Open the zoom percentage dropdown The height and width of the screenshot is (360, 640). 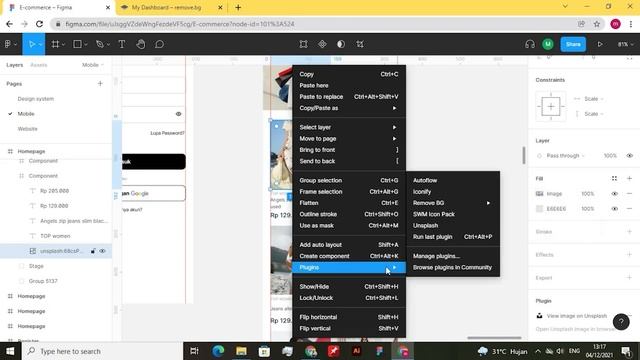point(625,44)
